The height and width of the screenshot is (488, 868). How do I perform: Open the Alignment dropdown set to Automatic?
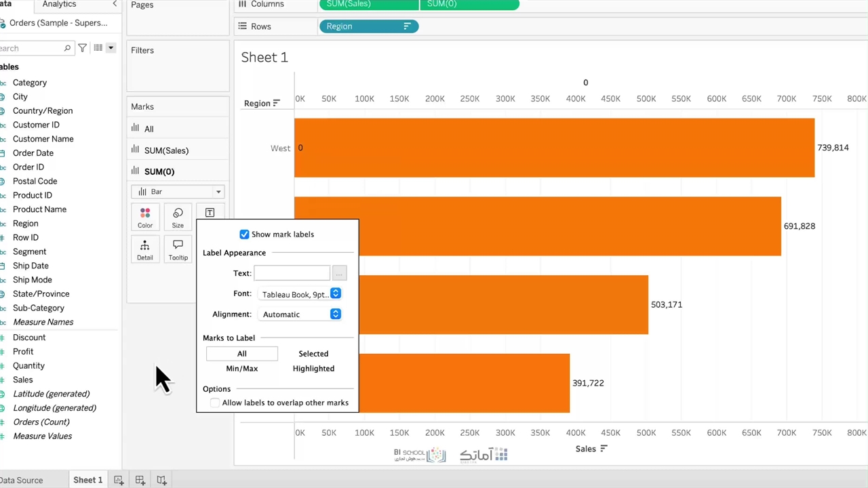tap(335, 314)
